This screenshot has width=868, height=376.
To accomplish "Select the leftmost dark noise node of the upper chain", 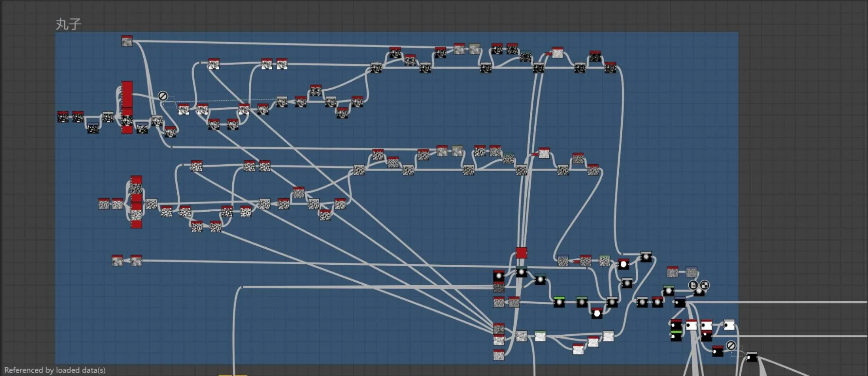I will click(63, 116).
